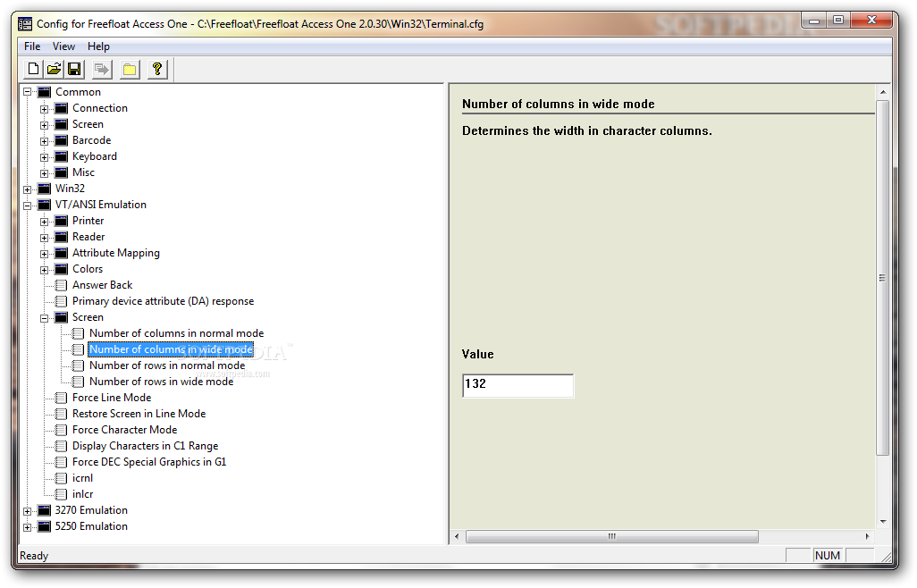The image size is (917, 588).
Task: Click the scroll right arrow in description pane
Action: (867, 536)
